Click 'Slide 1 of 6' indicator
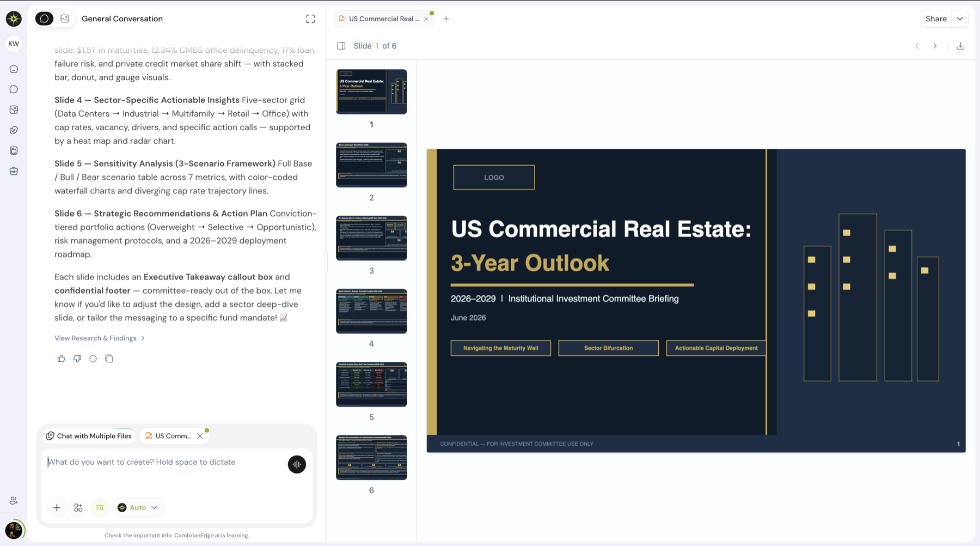 pyautogui.click(x=375, y=46)
